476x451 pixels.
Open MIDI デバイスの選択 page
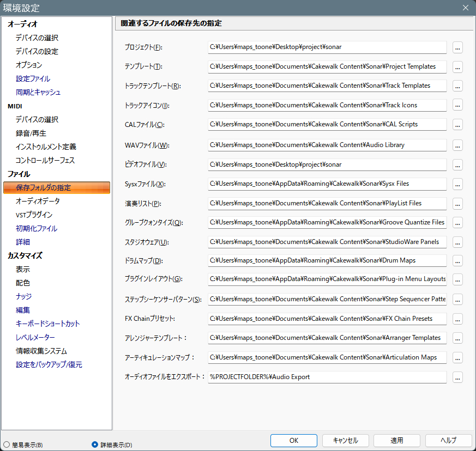point(37,119)
